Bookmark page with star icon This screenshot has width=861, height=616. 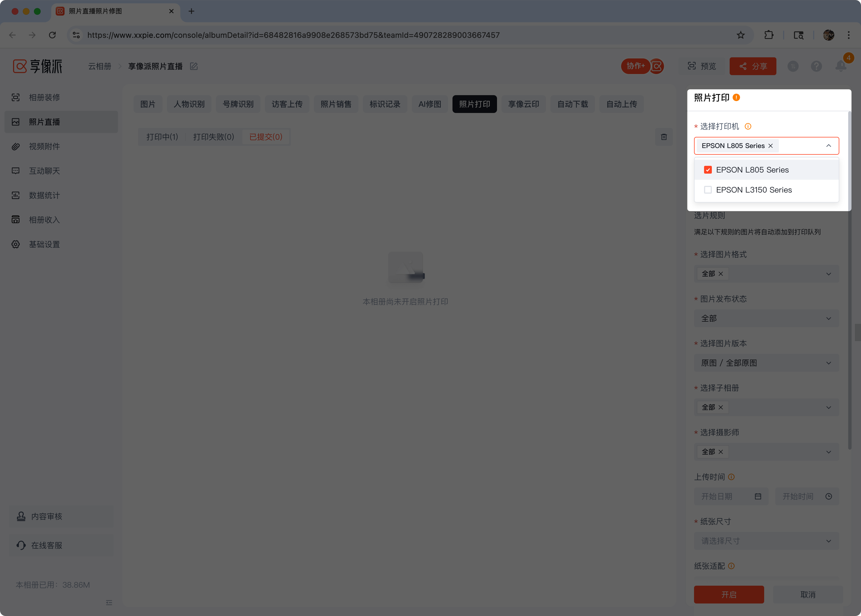click(x=741, y=35)
